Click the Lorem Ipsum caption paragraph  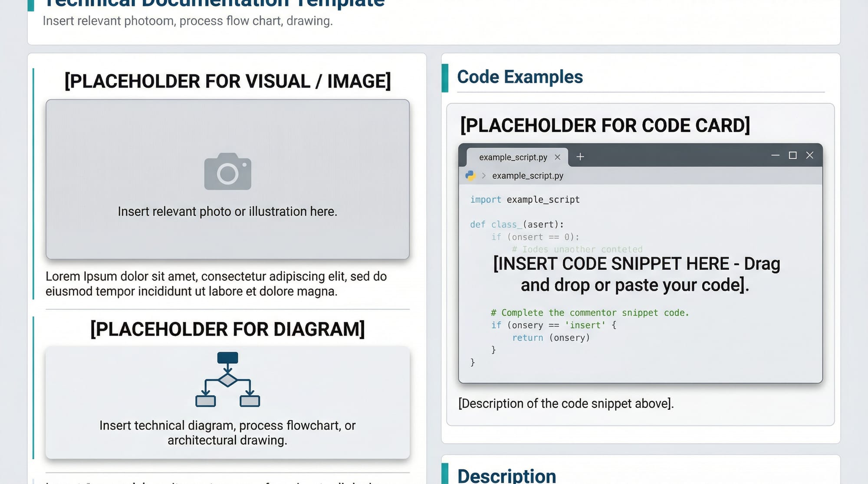click(x=216, y=284)
